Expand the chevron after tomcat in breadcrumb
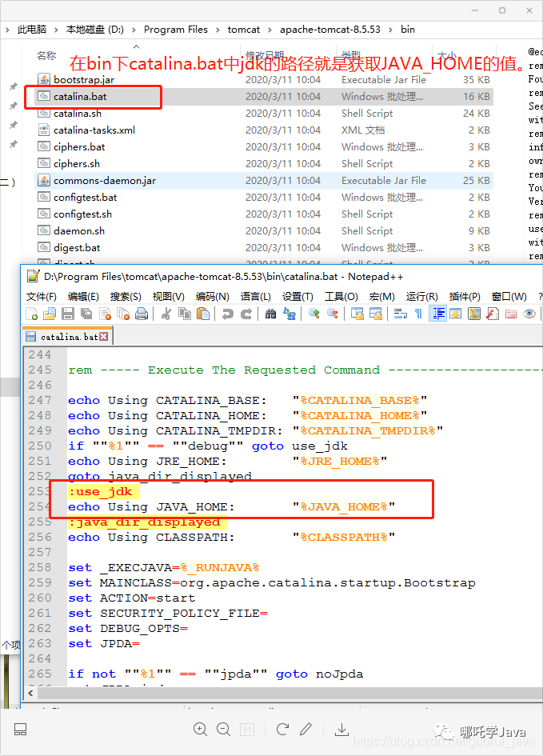Screen dimensions: 543x756 [270, 30]
